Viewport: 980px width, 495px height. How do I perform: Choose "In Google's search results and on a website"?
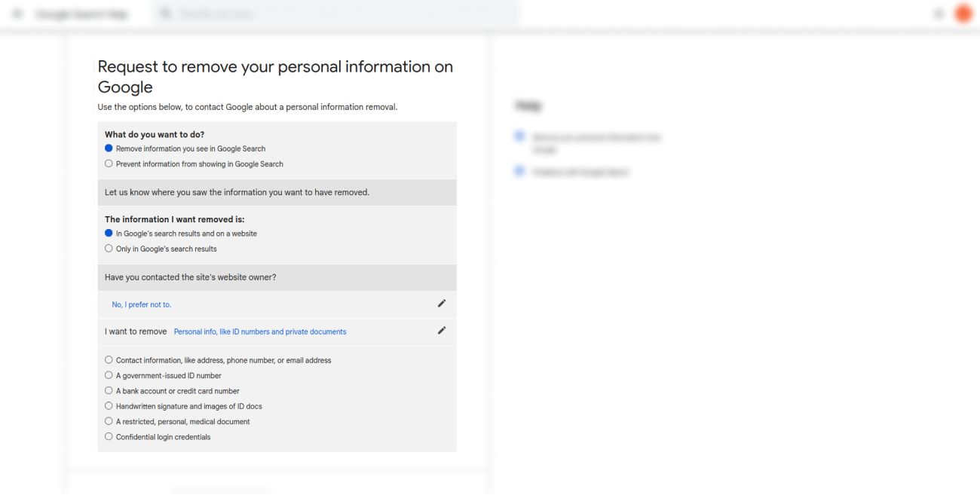click(x=109, y=234)
